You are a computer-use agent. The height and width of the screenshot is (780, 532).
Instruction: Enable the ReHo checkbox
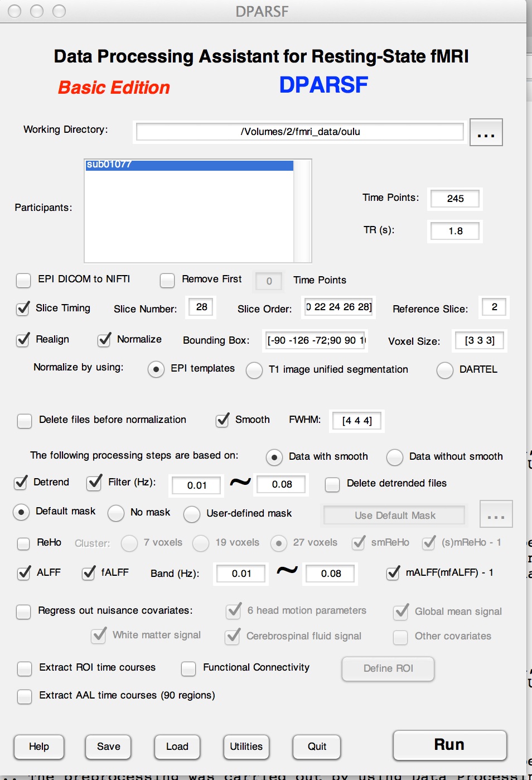click(x=23, y=543)
